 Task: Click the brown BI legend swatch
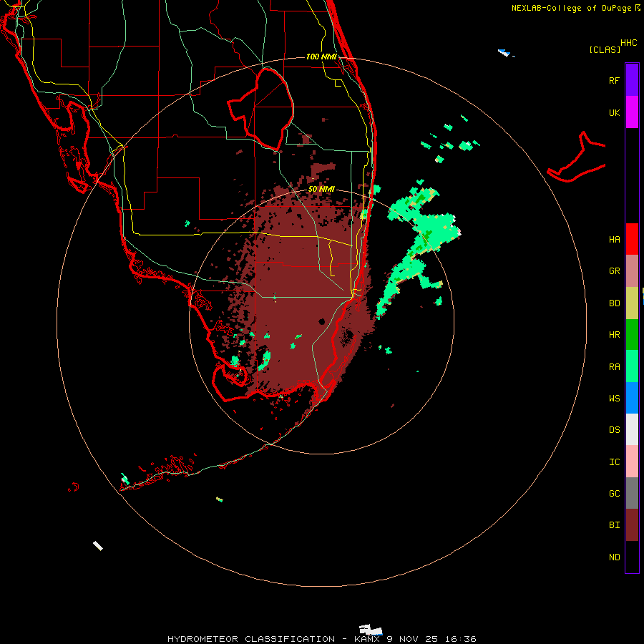632,525
